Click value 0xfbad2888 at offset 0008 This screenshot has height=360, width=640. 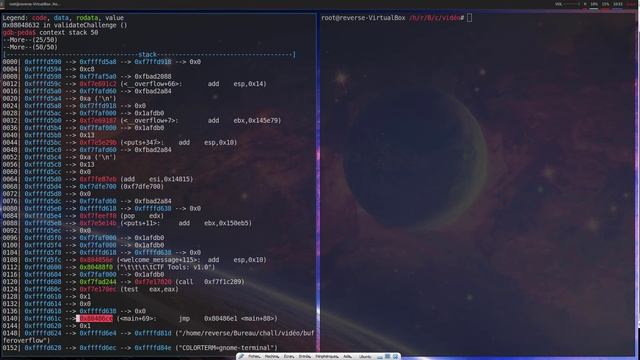[153, 76]
